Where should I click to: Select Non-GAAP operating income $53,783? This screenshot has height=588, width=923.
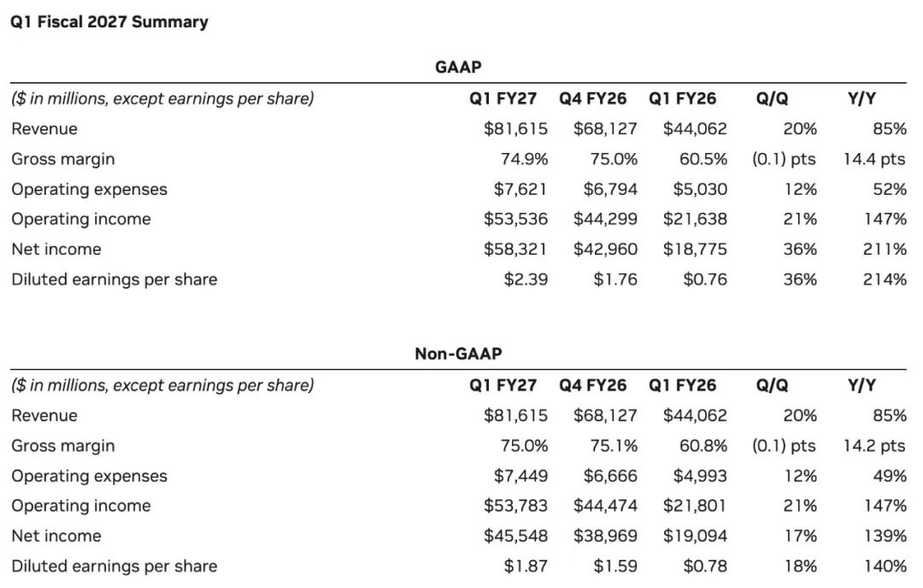pos(515,506)
